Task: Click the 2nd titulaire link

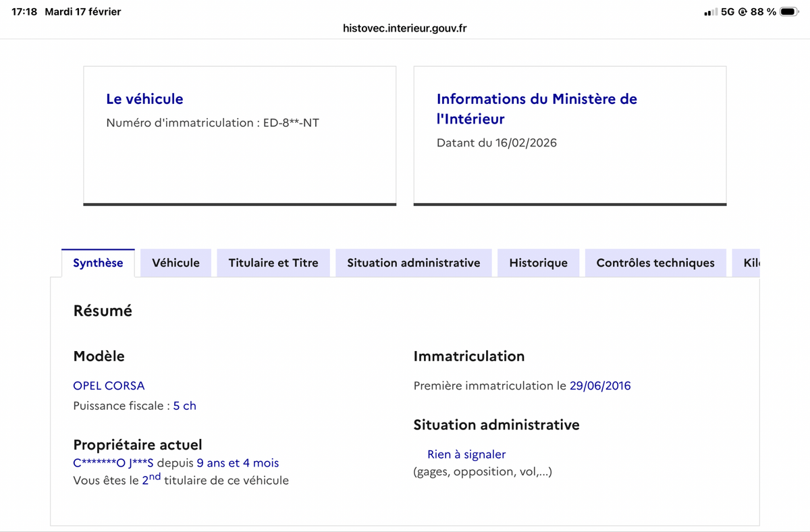Action: pyautogui.click(x=148, y=480)
